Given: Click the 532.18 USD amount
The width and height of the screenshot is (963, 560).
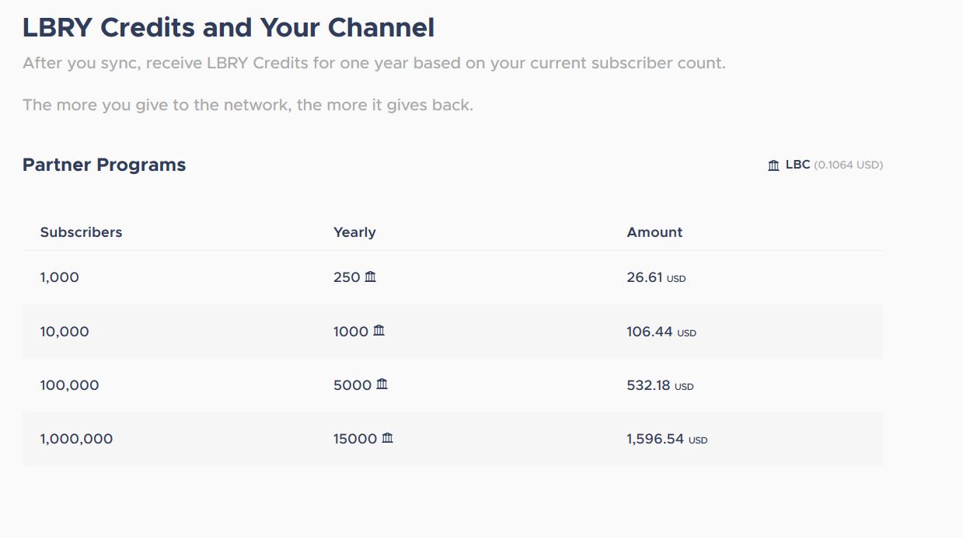Looking at the screenshot, I should (x=660, y=385).
